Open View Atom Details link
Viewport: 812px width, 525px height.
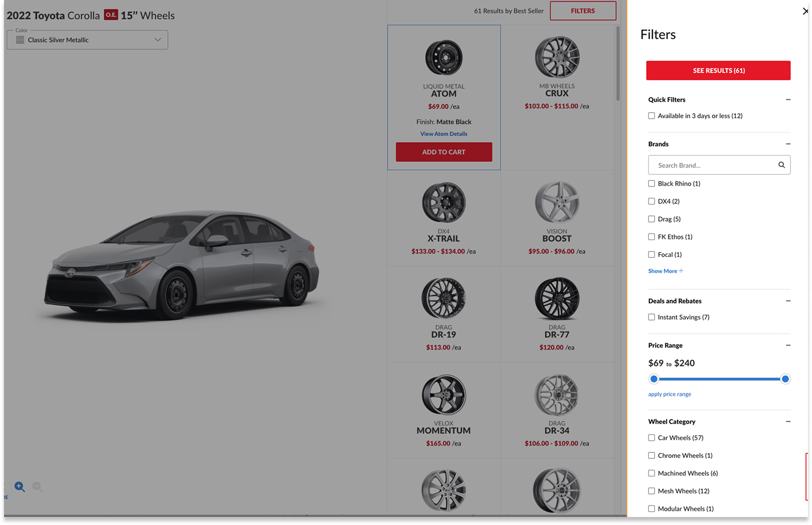(444, 134)
